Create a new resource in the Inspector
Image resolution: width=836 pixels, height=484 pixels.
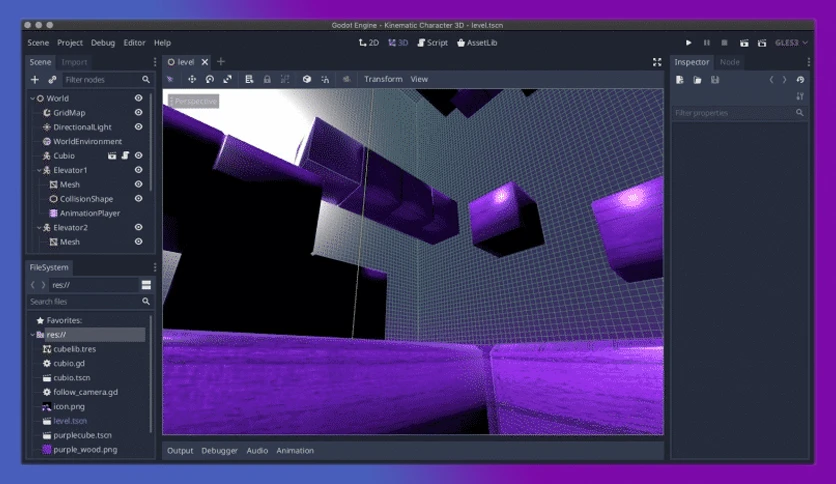[679, 80]
